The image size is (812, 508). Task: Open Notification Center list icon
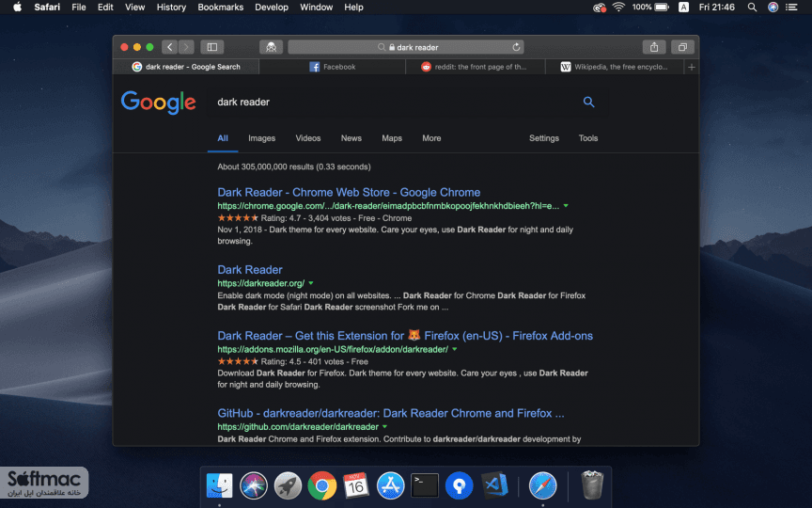click(x=791, y=8)
